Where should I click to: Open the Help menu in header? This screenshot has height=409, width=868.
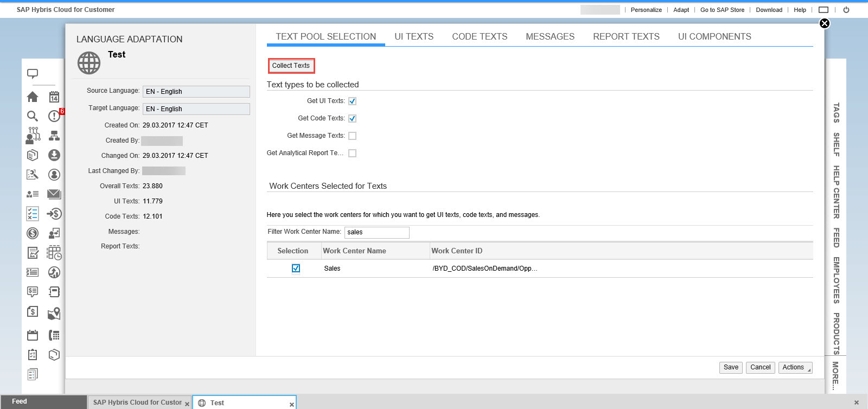pos(800,10)
